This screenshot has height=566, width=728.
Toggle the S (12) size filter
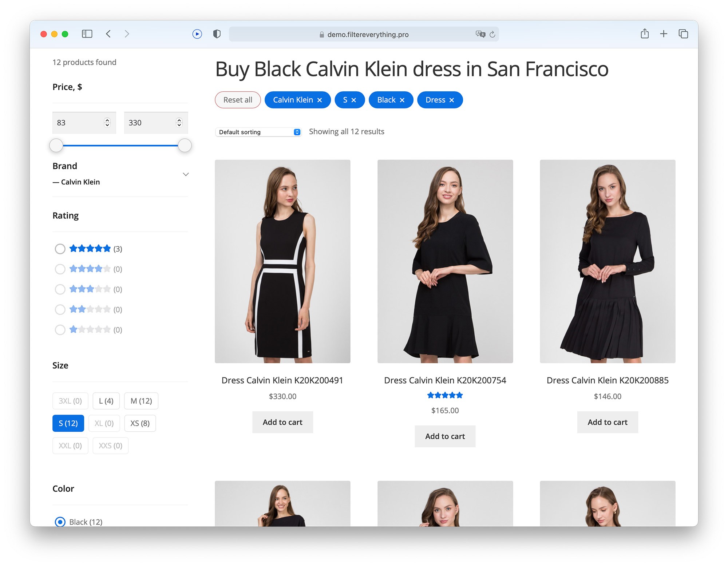pyautogui.click(x=68, y=423)
